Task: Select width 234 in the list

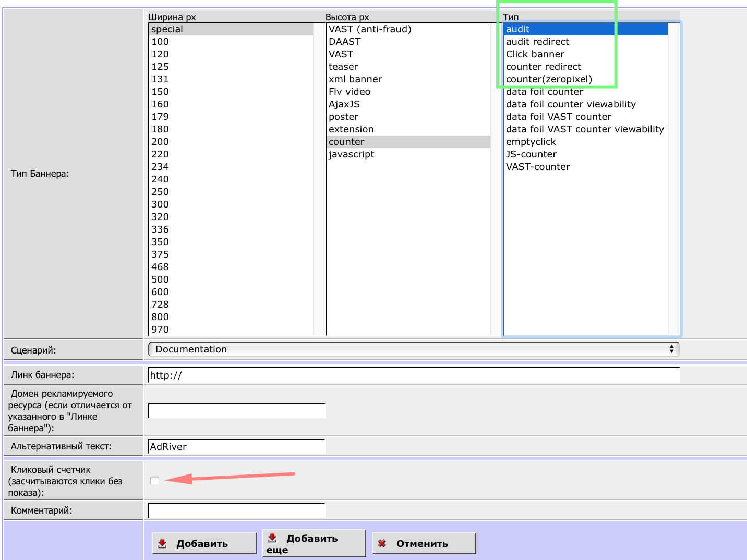Action: pyautogui.click(x=231, y=167)
